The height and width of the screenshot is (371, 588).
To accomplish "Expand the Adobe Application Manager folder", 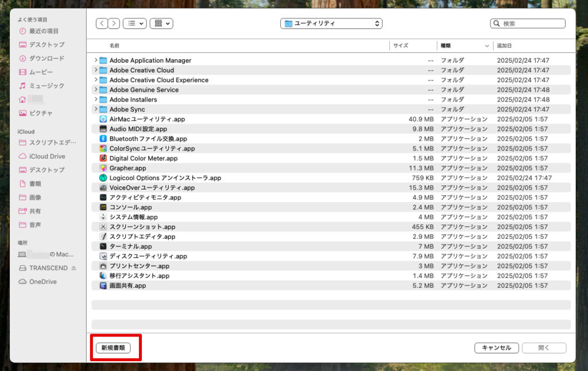I will [x=96, y=60].
